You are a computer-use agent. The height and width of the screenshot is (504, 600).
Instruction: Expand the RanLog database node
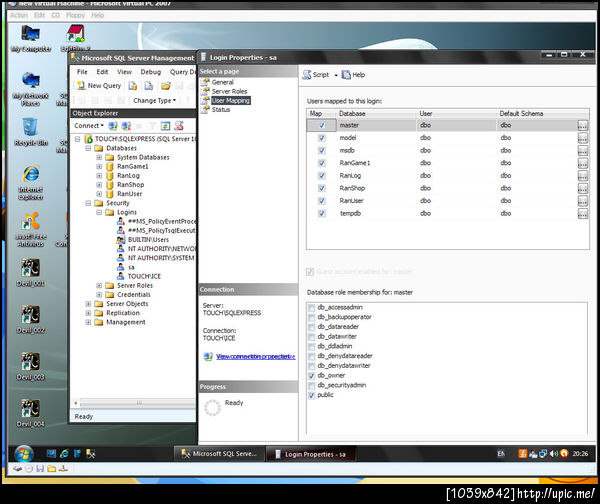[99, 176]
